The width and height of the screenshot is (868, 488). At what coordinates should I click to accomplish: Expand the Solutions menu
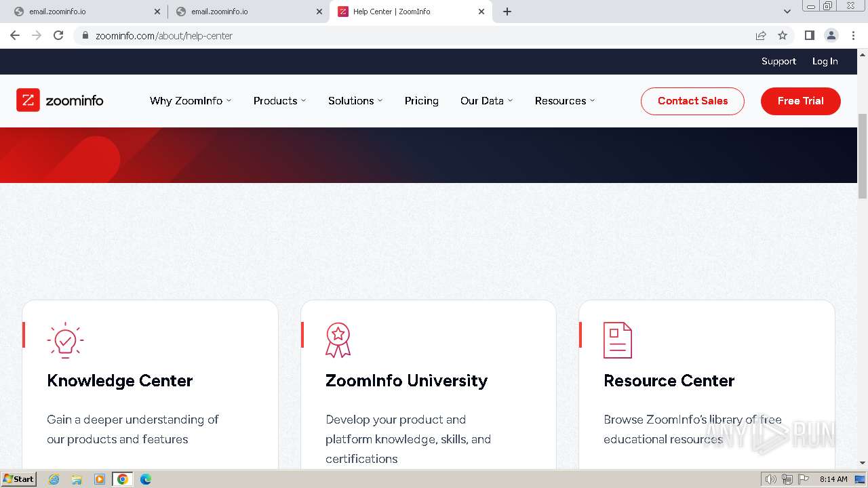[x=355, y=100]
